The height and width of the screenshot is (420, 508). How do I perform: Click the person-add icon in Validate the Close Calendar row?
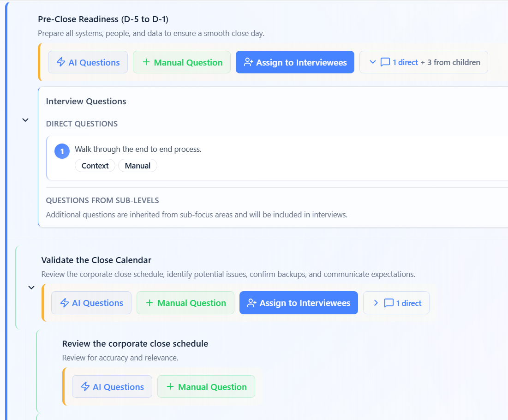[x=252, y=303]
